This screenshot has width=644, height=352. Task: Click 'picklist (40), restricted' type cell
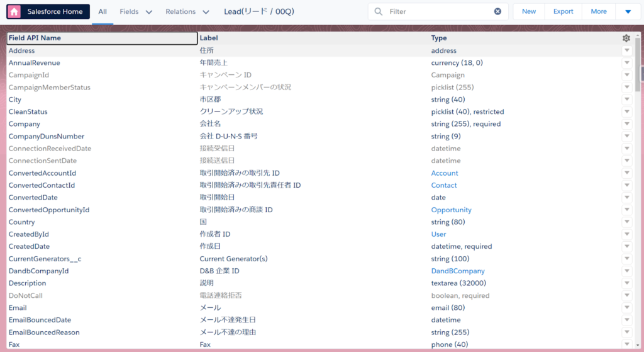pos(467,112)
